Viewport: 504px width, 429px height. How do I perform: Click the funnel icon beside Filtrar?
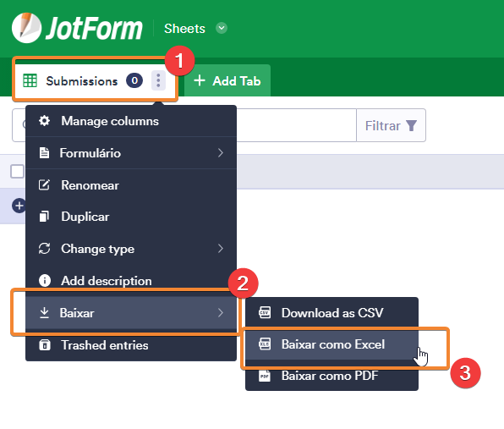411,126
